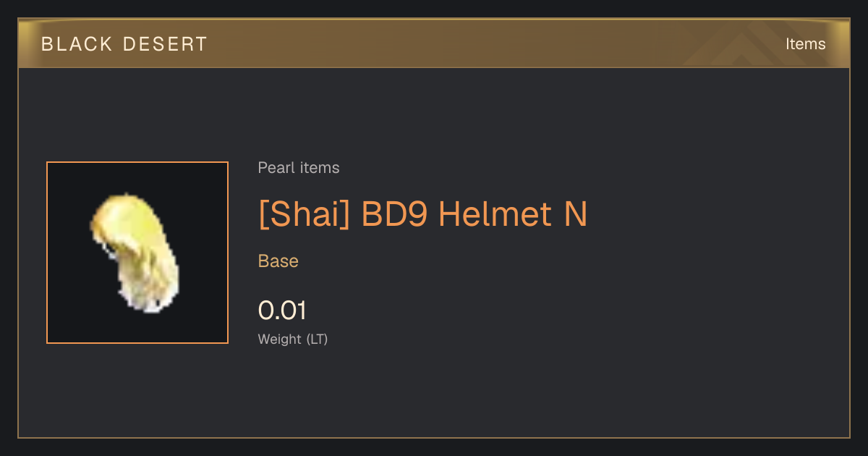Select the Pearl items category label
Image resolution: width=868 pixels, height=456 pixels.
pos(299,168)
